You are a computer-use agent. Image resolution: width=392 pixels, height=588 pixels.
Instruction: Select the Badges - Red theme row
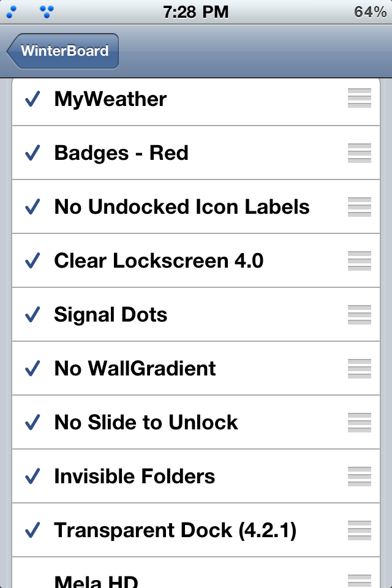click(x=196, y=153)
